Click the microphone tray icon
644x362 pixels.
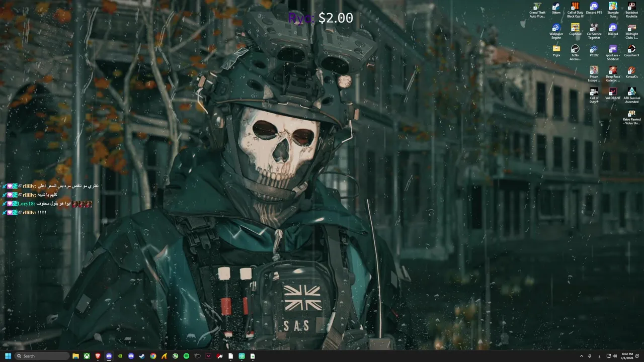coord(590,356)
